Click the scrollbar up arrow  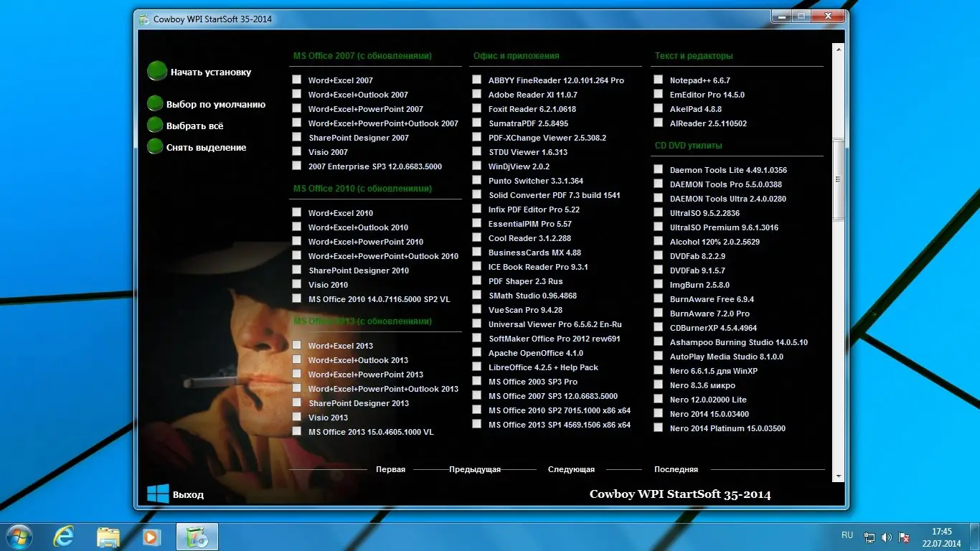click(838, 48)
